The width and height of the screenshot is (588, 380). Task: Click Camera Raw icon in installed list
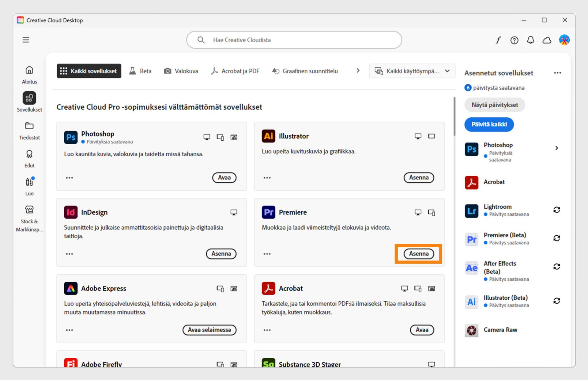pos(471,330)
